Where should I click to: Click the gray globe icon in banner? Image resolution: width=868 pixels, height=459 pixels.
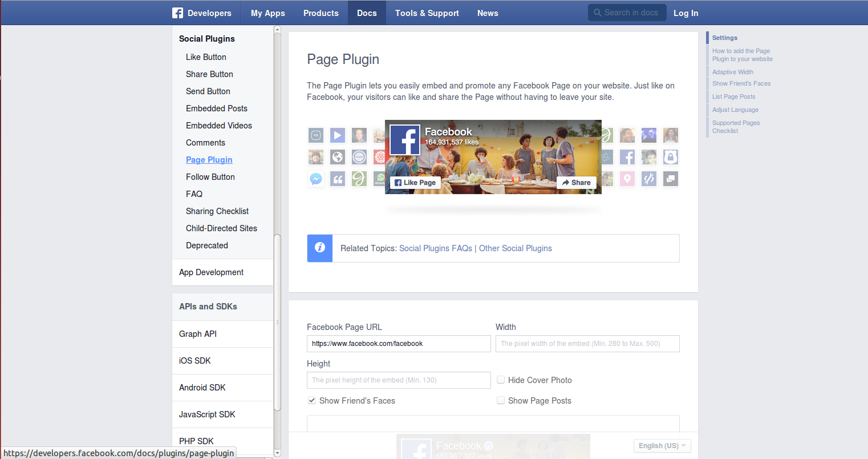click(338, 157)
